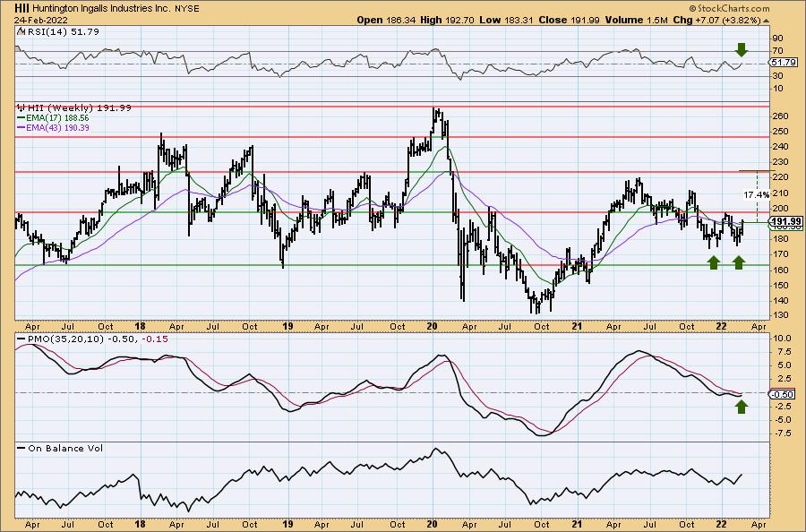This screenshot has height=532, width=806.
Task: Click the 24-Feb-2022 chart date
Action: (x=39, y=20)
